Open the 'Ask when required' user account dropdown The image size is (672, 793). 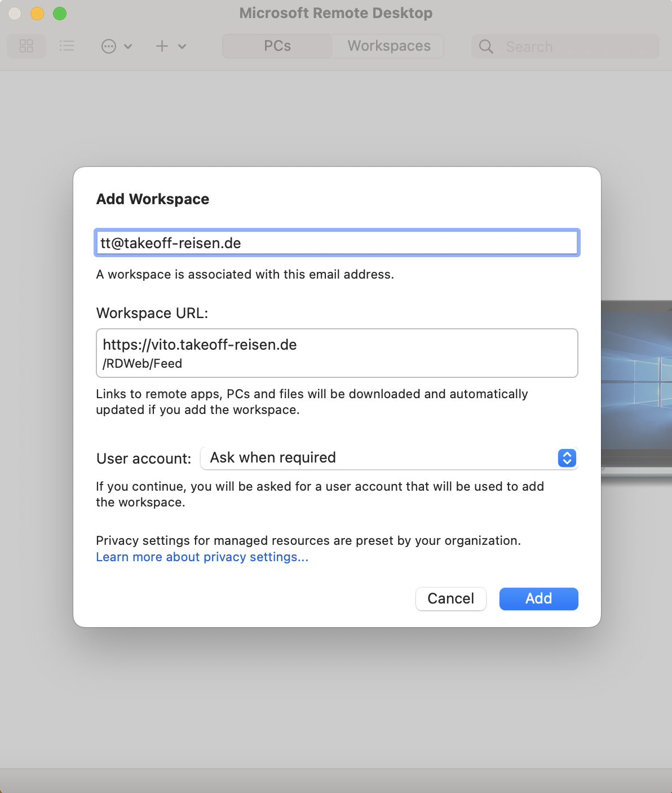[381, 457]
